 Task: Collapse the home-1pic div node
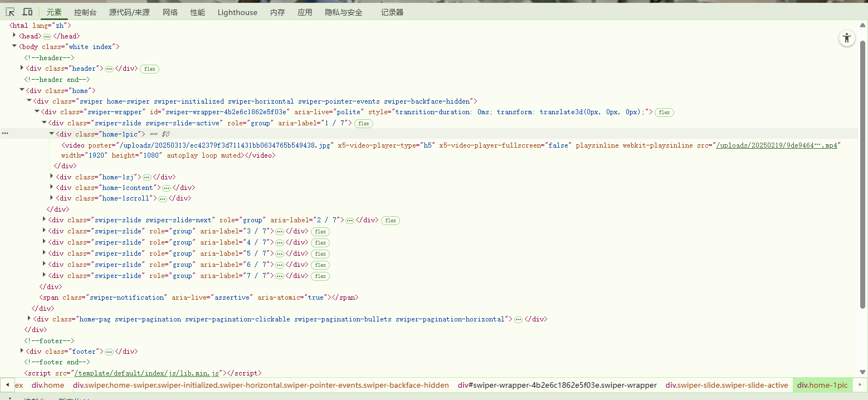click(x=52, y=133)
